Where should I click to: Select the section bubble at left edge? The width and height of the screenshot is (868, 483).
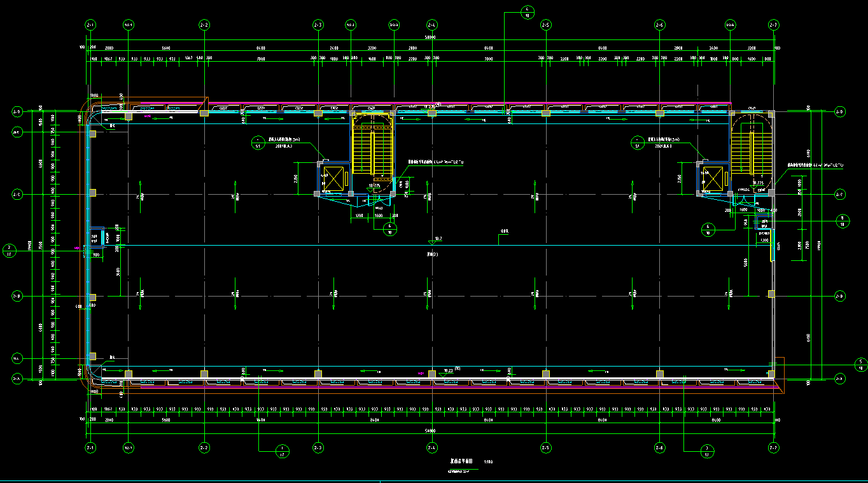pyautogui.click(x=10, y=250)
